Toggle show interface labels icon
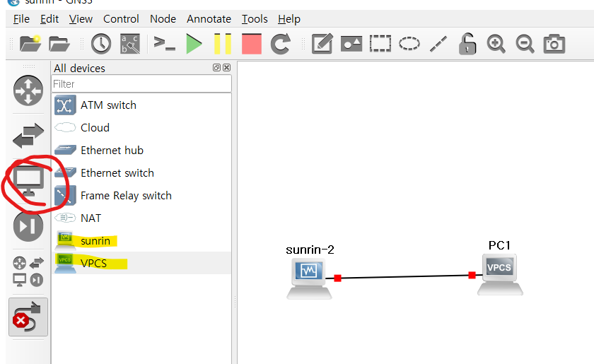 click(x=130, y=44)
